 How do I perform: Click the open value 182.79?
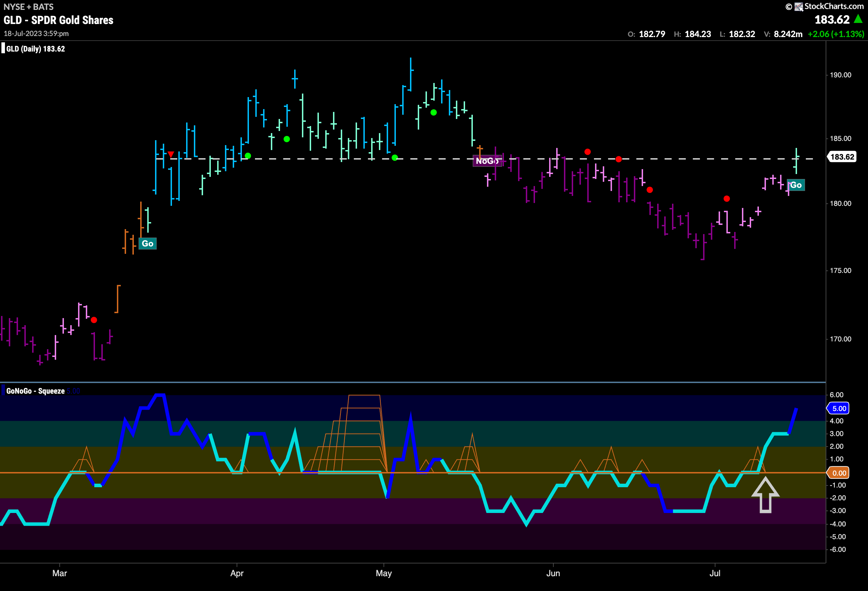click(x=652, y=34)
